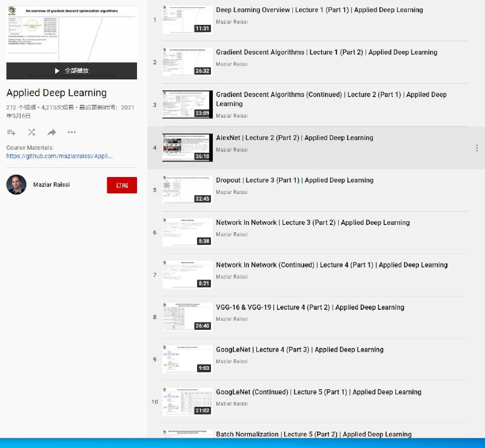Save playlist using the add-to-library icon
The height and width of the screenshot is (448, 485).
click(11, 132)
